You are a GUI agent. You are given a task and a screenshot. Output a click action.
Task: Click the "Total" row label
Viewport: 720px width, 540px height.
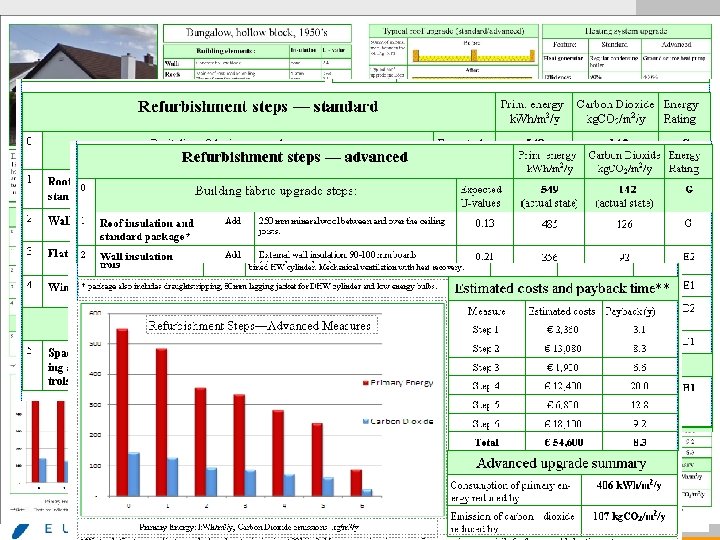point(486,442)
